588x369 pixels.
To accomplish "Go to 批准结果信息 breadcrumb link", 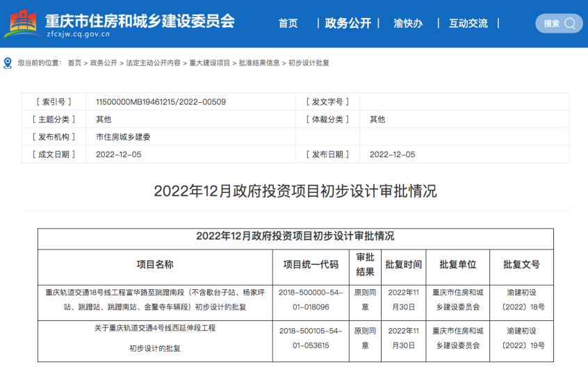I will 259,63.
